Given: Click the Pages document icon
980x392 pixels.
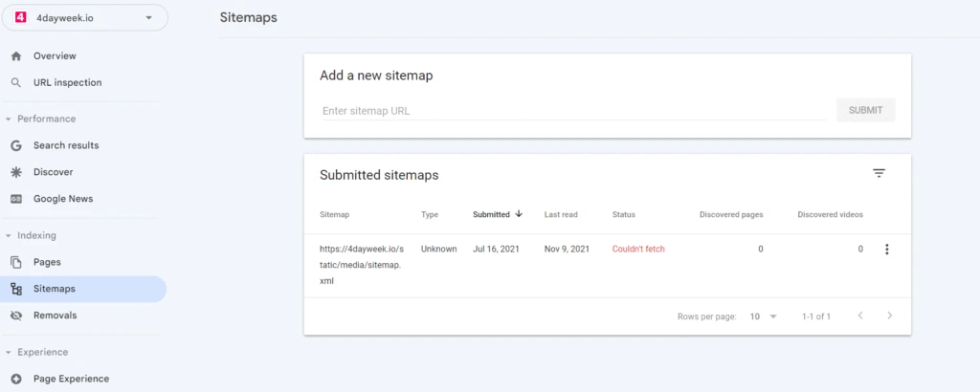Looking at the screenshot, I should point(16,262).
